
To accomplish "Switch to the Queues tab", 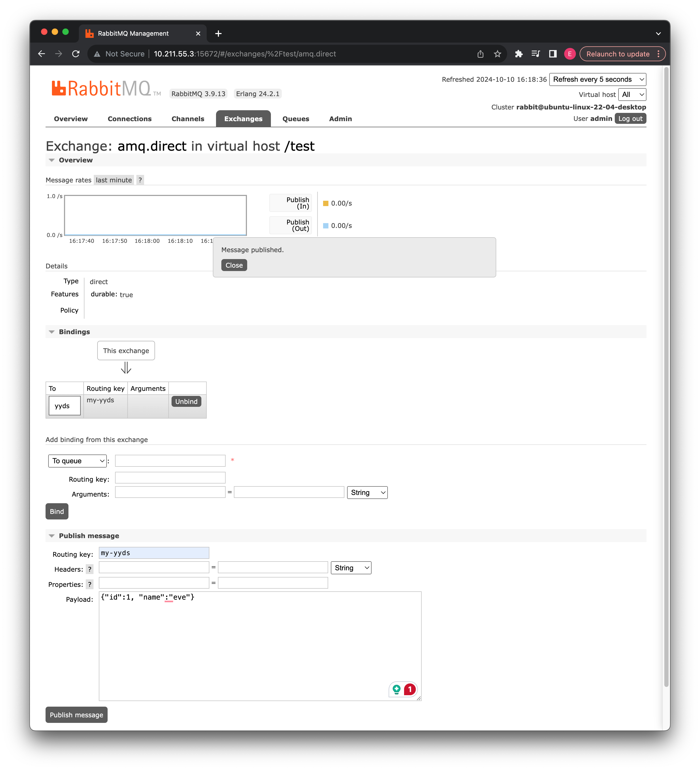I will (295, 119).
